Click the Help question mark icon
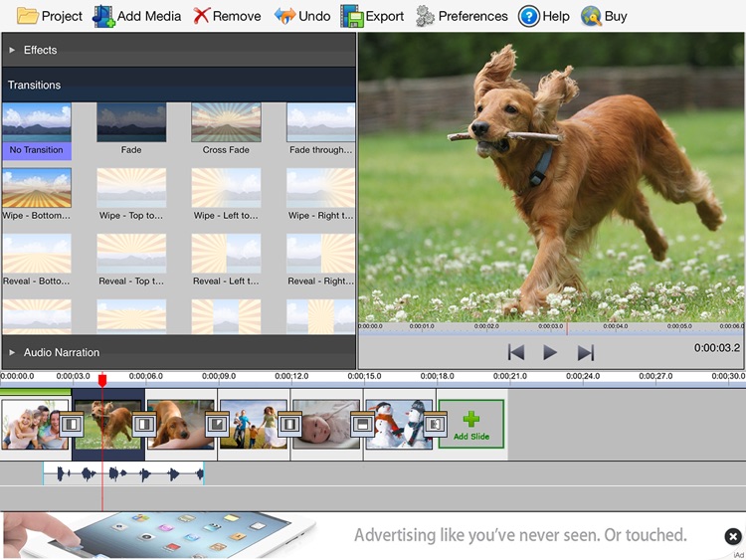The image size is (746, 560). (x=528, y=16)
